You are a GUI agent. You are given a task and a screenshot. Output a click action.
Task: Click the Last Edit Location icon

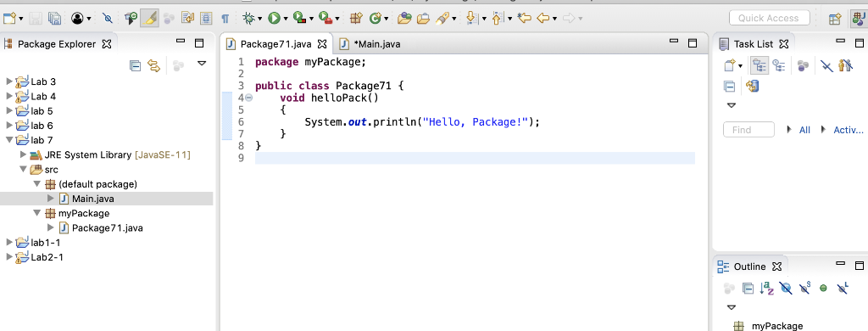[x=524, y=19]
